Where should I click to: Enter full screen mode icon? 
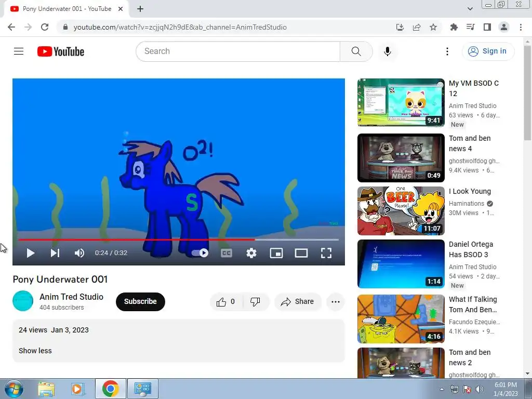click(326, 253)
